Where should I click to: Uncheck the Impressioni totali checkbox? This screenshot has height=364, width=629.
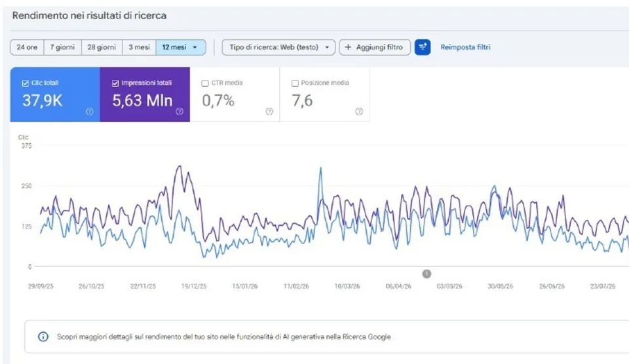click(x=115, y=83)
